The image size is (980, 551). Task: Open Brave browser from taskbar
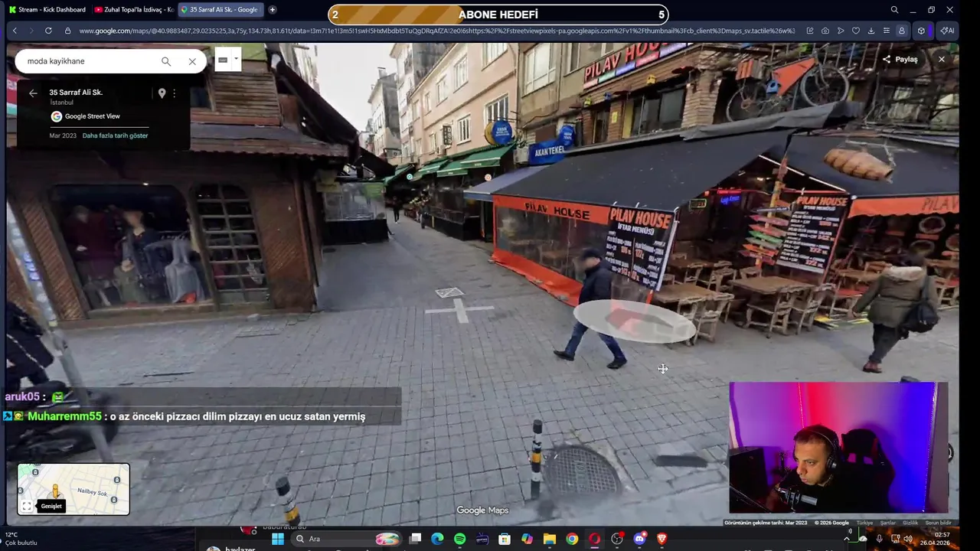tap(662, 539)
